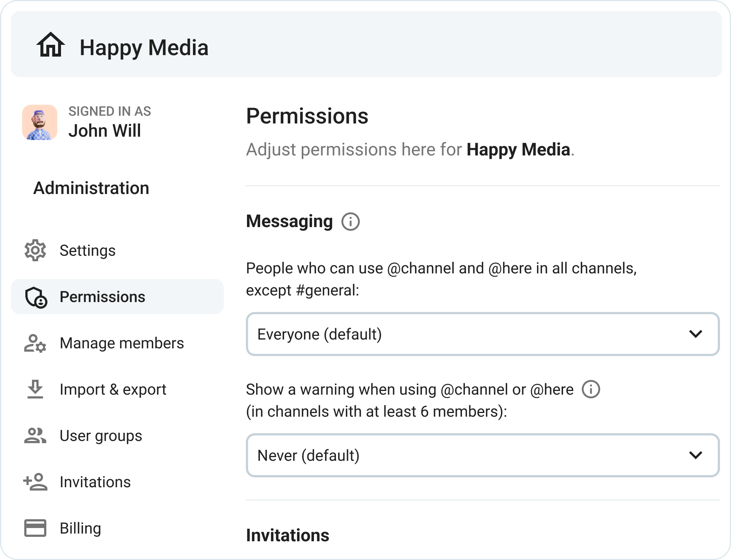Open the User groups page
The width and height of the screenshot is (731, 560).
[101, 436]
